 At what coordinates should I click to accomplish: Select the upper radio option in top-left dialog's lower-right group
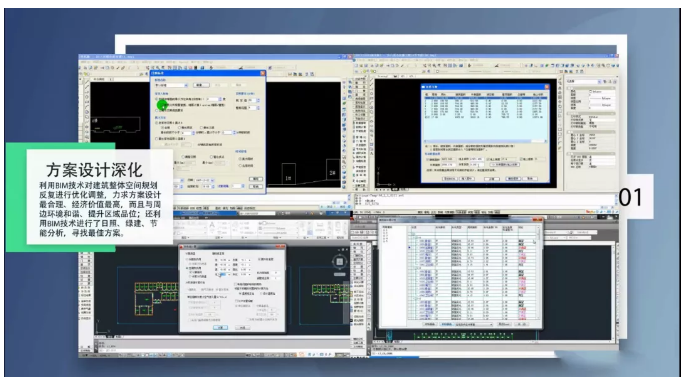tap(240, 158)
